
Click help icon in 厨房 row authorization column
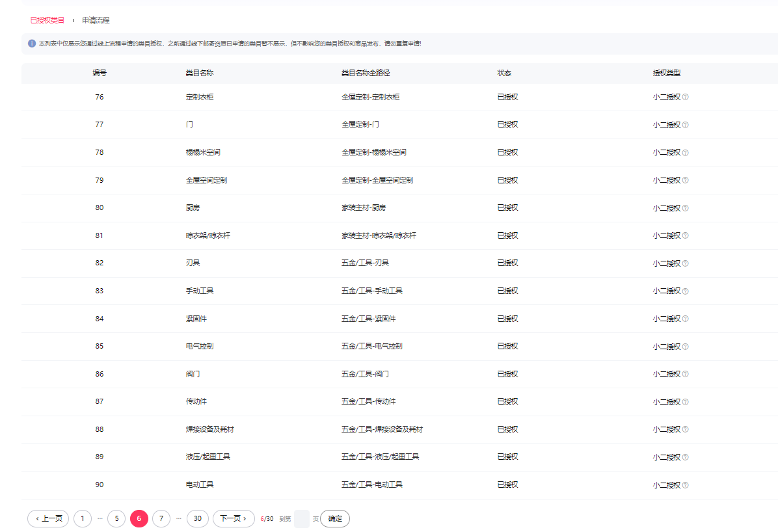click(x=685, y=208)
